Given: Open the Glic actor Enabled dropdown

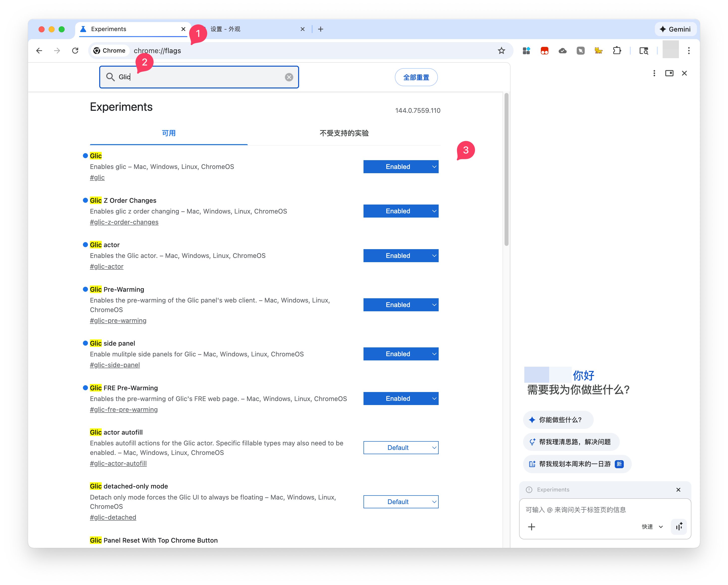Looking at the screenshot, I should pos(401,256).
